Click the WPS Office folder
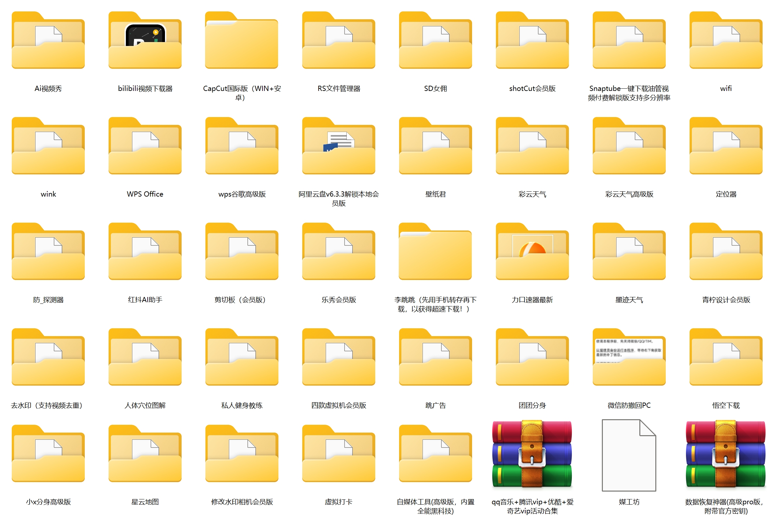774x532 pixels. pyautogui.click(x=145, y=146)
